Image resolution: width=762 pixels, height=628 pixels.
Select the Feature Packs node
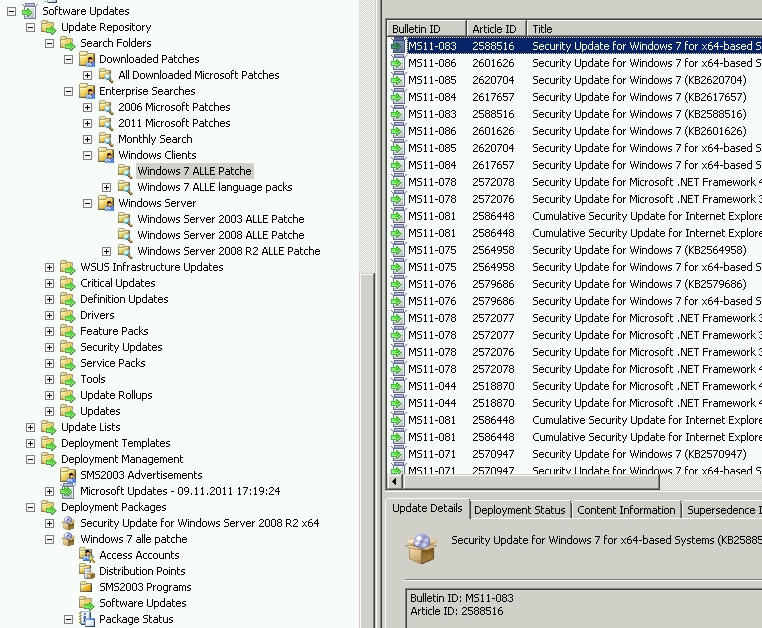(x=114, y=331)
